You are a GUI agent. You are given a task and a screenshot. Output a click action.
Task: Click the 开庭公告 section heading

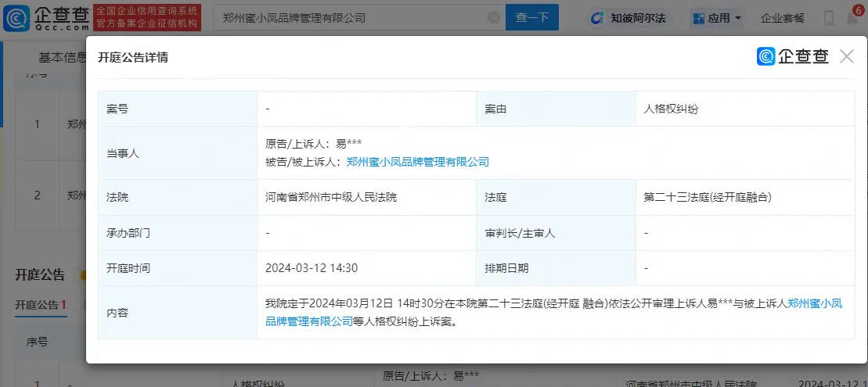point(40,274)
